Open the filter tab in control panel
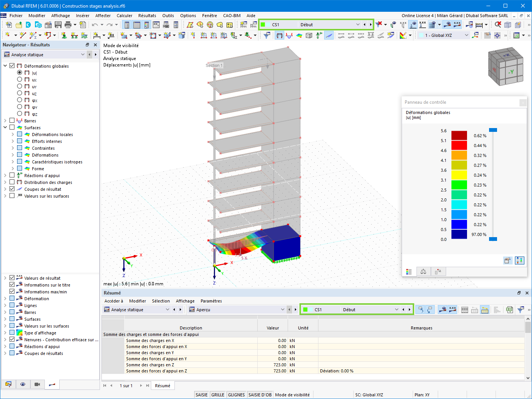The width and height of the screenshot is (532, 399). coord(438,272)
